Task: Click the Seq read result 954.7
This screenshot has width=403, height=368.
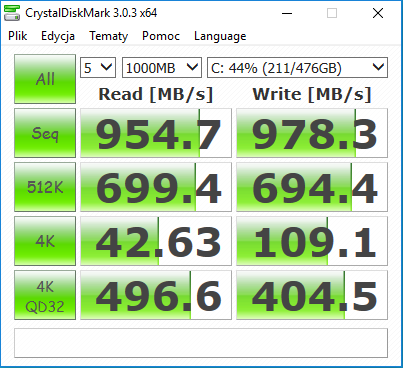Action: pyautogui.click(x=156, y=133)
